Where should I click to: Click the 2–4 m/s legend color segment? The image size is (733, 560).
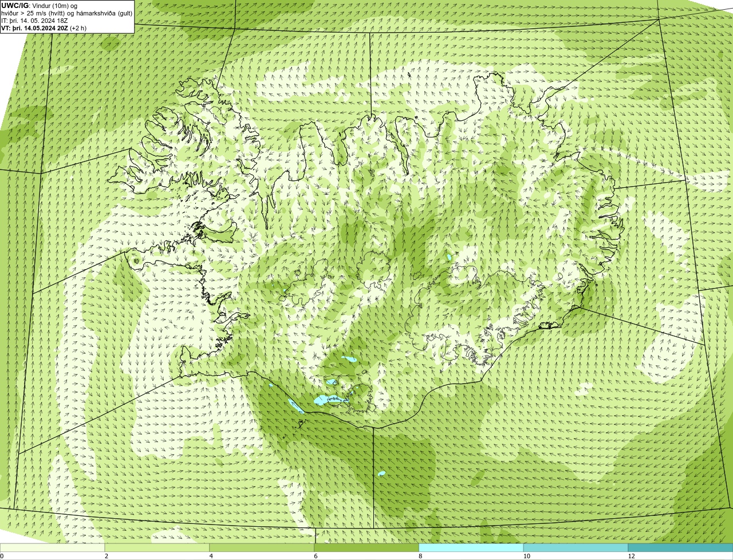point(157,547)
